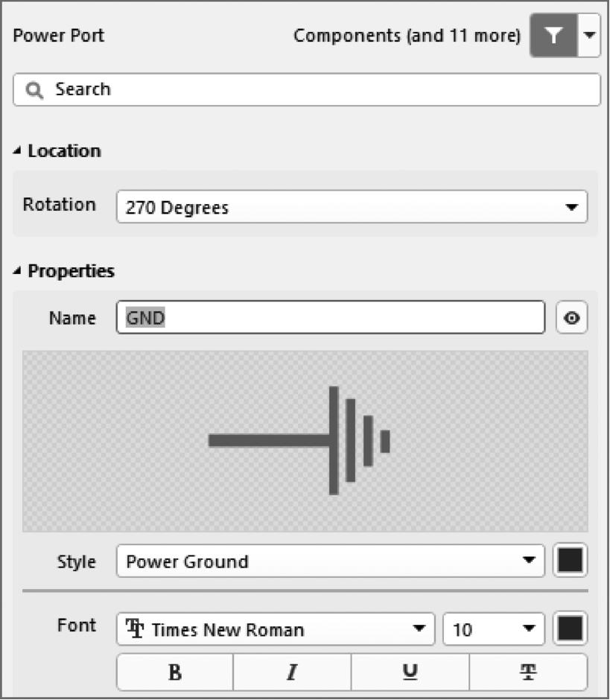Toggle name visibility eye icon

[x=571, y=318]
